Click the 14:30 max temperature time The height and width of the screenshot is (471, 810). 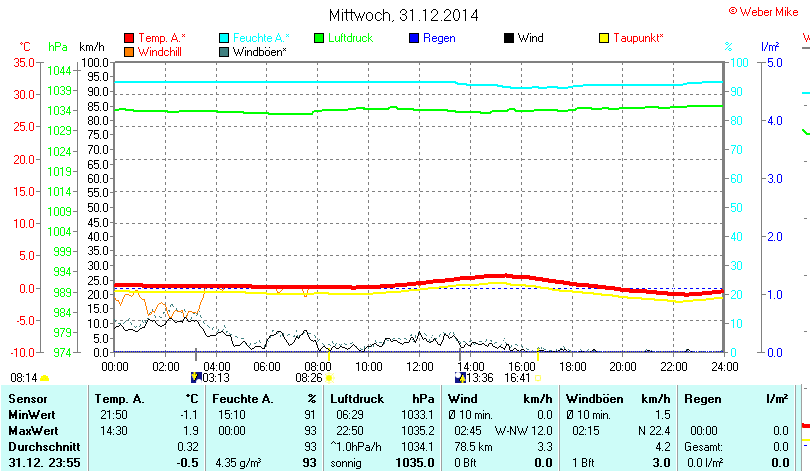(113, 431)
